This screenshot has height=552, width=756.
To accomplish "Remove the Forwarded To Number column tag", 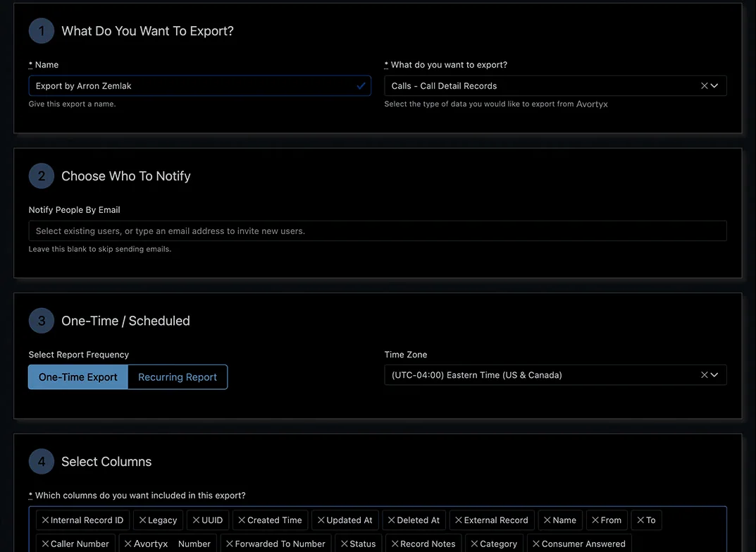I will coord(230,544).
